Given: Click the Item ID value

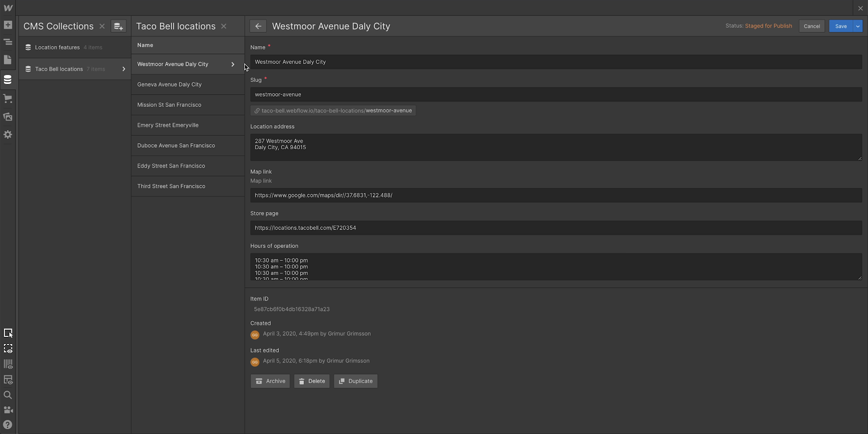Looking at the screenshot, I should click(292, 309).
